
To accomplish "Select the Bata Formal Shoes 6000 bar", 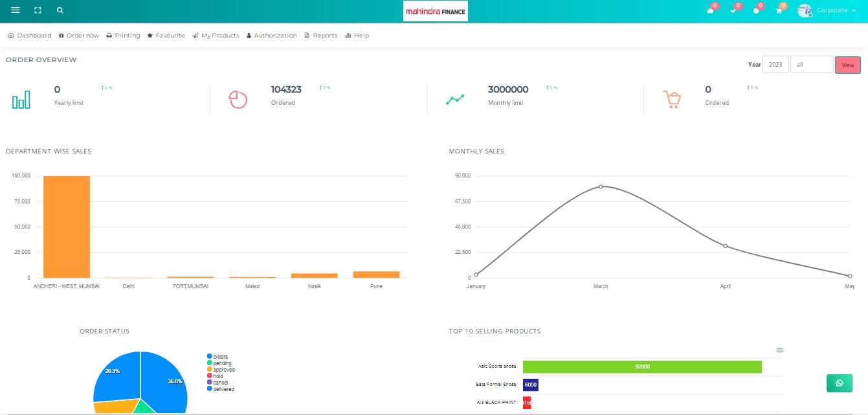I will pos(531,385).
